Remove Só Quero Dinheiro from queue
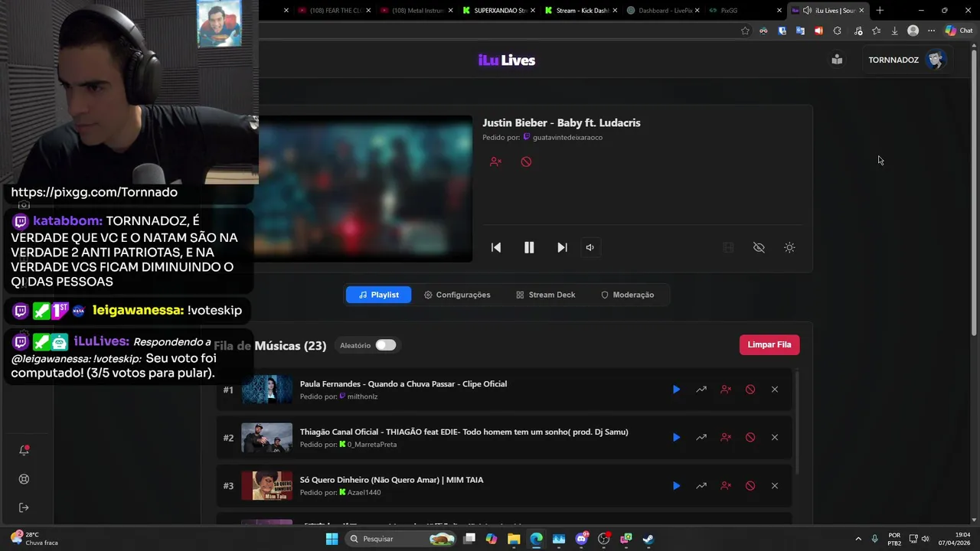Image resolution: width=980 pixels, height=551 pixels. coord(775,486)
